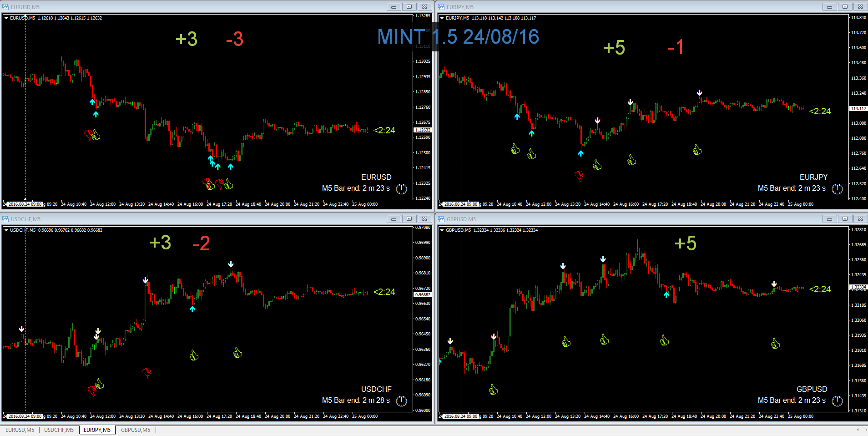Click the clock icon in EURUSD chart
This screenshot has width=868, height=436.
click(401, 189)
